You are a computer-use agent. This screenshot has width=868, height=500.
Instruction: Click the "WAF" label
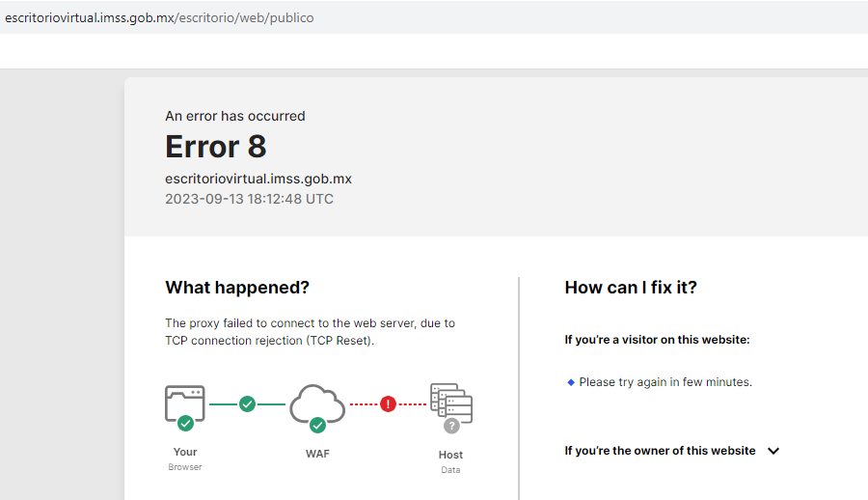pyautogui.click(x=317, y=454)
